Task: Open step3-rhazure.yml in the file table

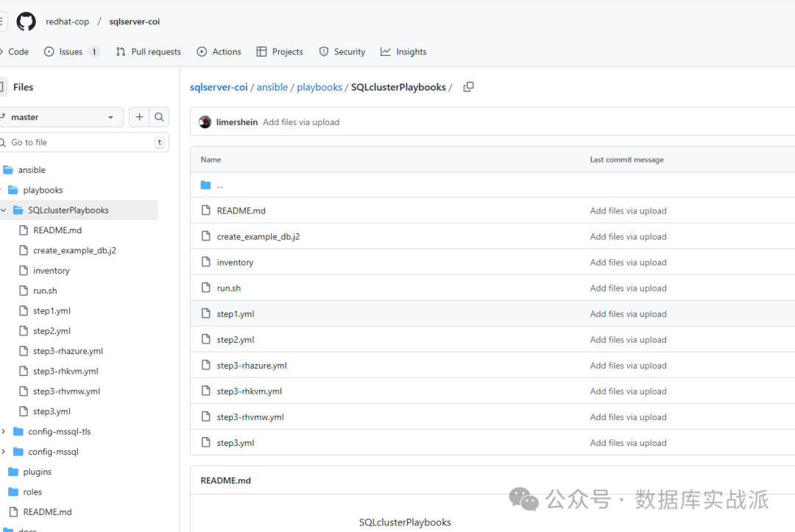Action: click(252, 366)
